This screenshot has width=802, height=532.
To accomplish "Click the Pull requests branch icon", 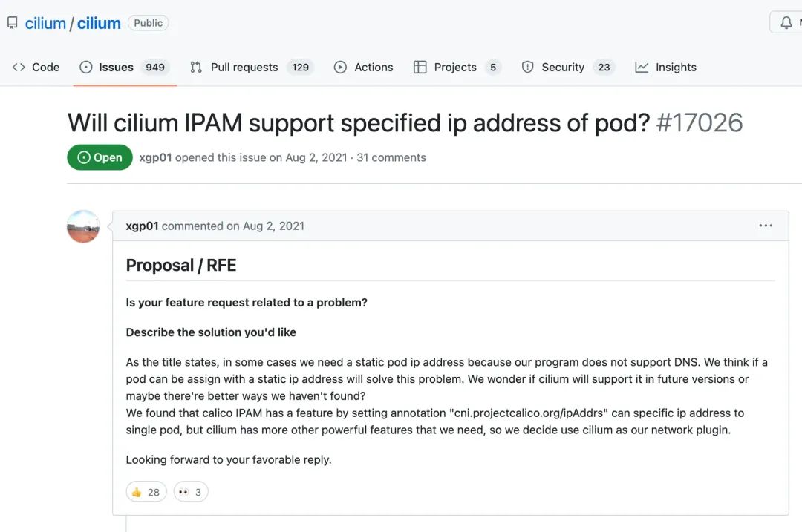I will tap(196, 67).
